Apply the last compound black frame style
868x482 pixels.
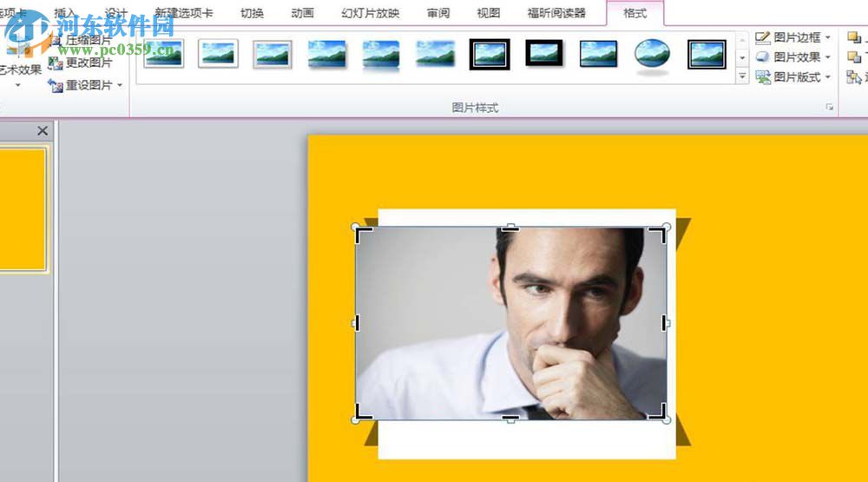coord(707,55)
